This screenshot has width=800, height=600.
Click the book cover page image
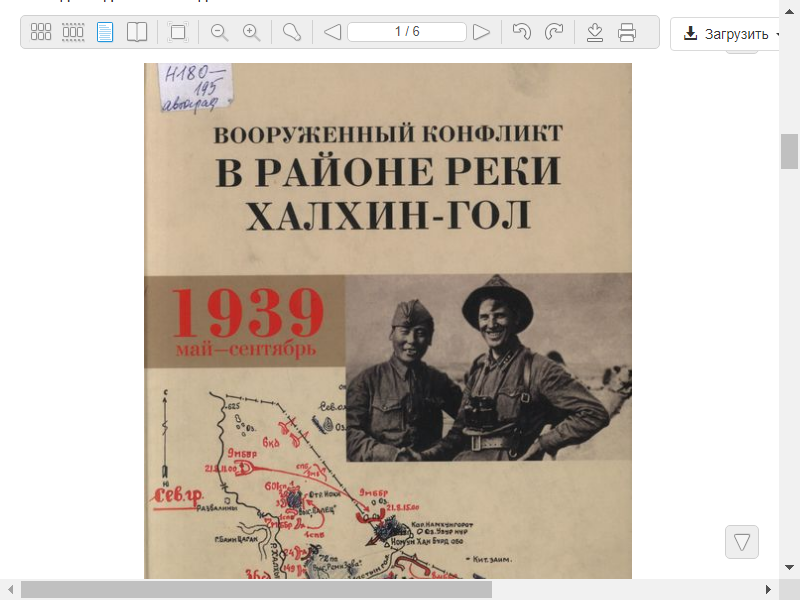coord(388,321)
